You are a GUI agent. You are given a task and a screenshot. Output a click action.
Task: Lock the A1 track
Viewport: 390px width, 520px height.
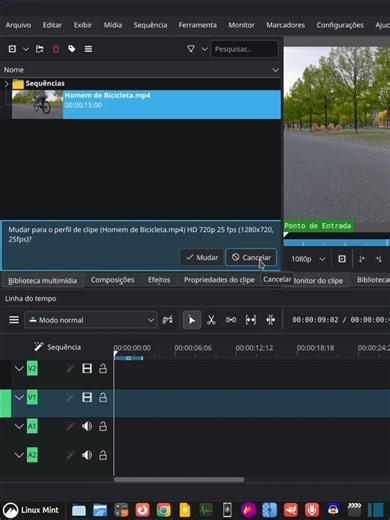click(x=103, y=426)
